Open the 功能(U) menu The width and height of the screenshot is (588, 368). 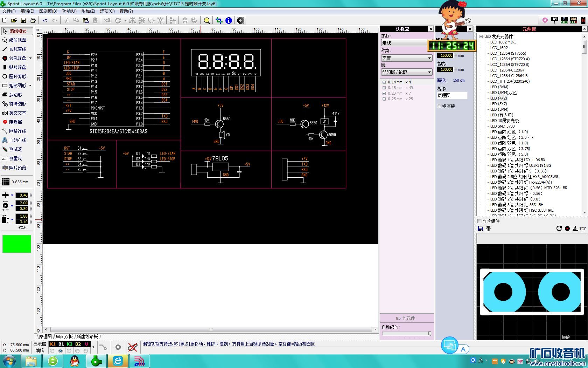[69, 11]
